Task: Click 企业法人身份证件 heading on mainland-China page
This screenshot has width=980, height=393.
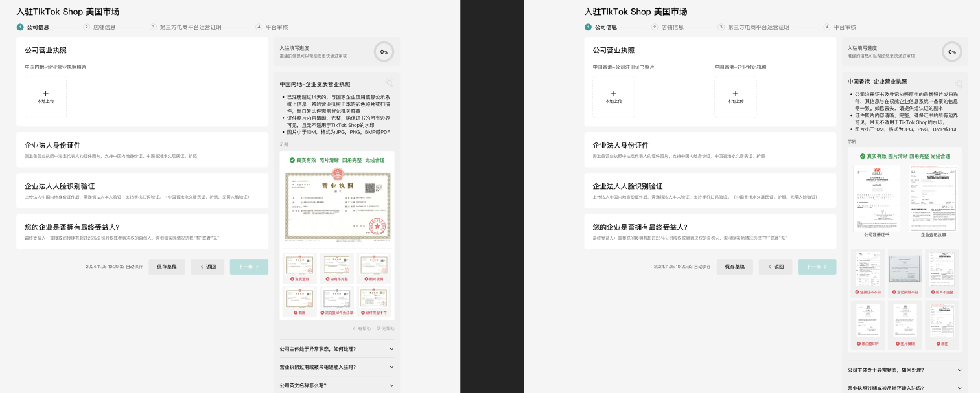Action: (52, 145)
